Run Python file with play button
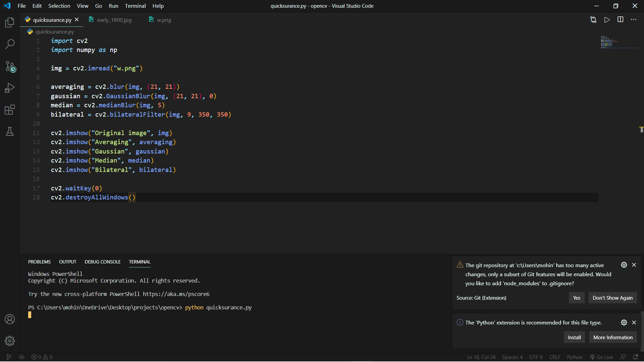Viewport: 644px width, 362px height. click(607, 20)
